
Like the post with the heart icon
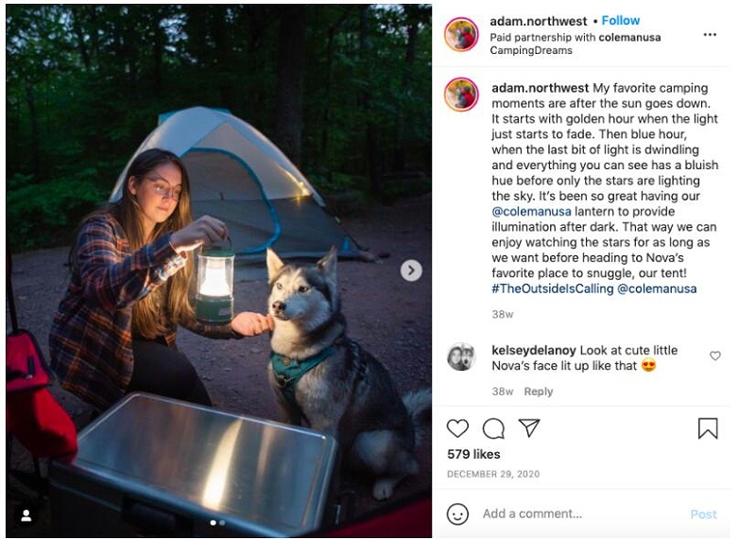(x=457, y=428)
